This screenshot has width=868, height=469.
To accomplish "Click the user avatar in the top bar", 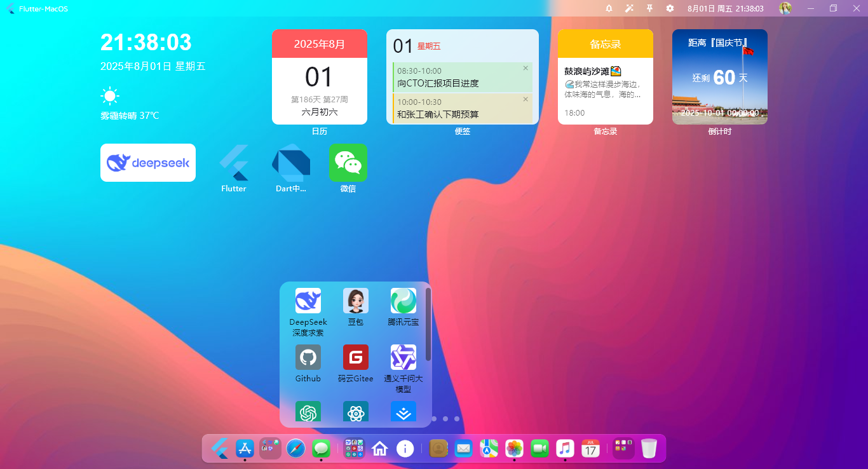I will click(785, 8).
